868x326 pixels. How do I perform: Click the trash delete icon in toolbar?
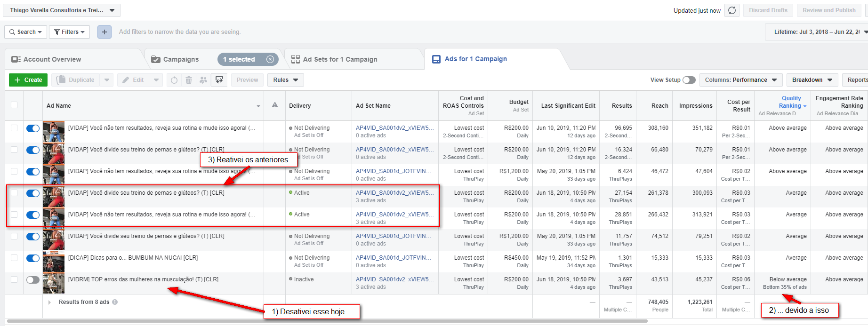188,80
